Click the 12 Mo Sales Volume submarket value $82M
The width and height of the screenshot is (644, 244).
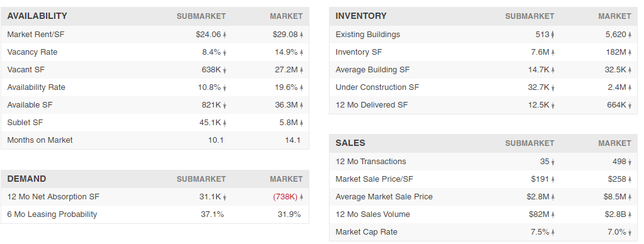click(x=539, y=214)
